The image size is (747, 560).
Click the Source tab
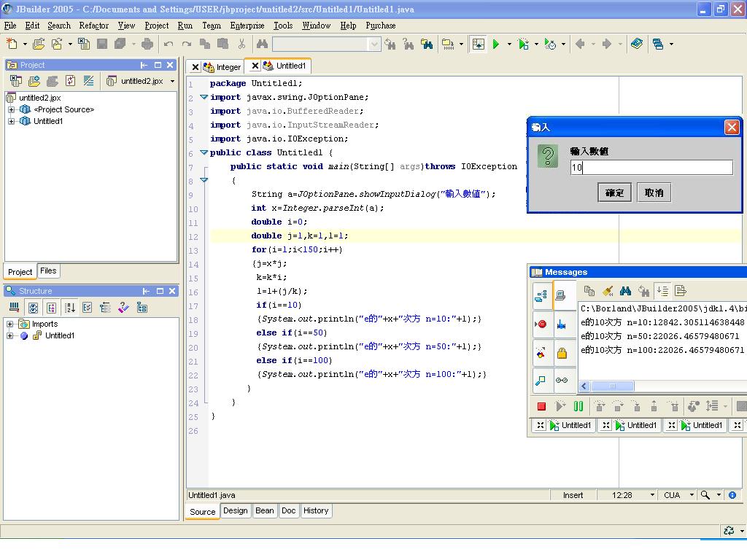203,512
